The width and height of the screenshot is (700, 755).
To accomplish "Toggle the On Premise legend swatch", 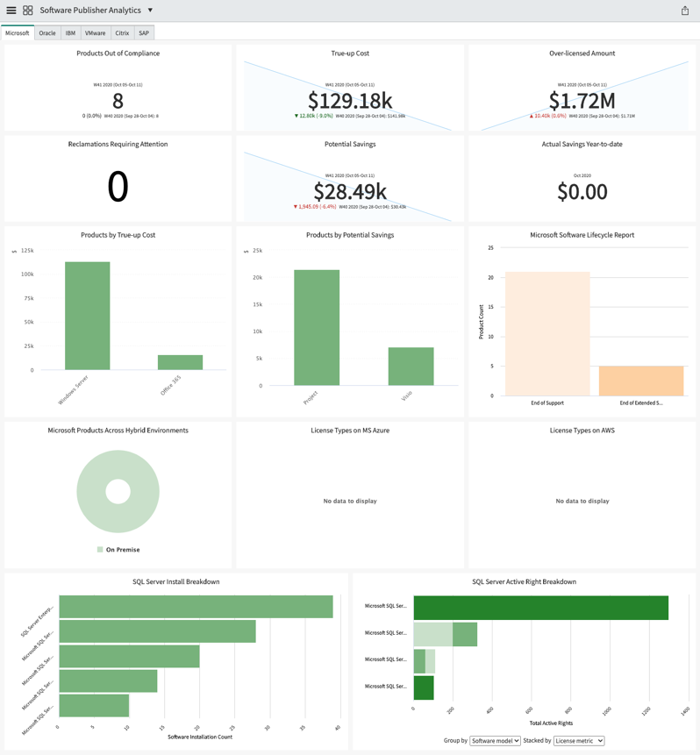I will (100, 550).
